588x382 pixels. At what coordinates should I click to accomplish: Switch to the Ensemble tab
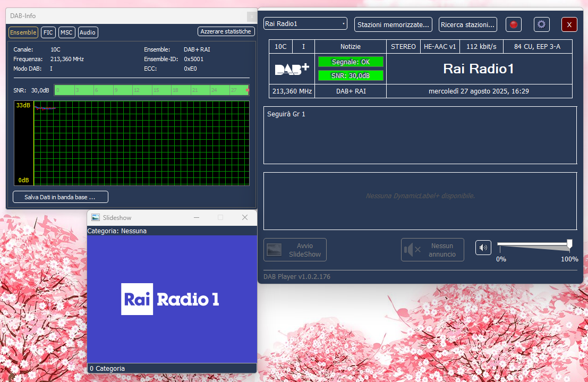tap(23, 32)
